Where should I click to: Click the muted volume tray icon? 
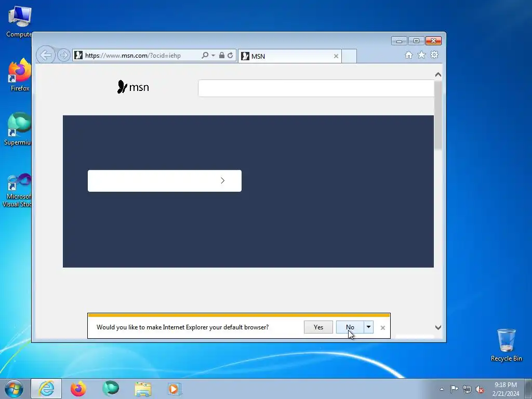click(x=480, y=389)
